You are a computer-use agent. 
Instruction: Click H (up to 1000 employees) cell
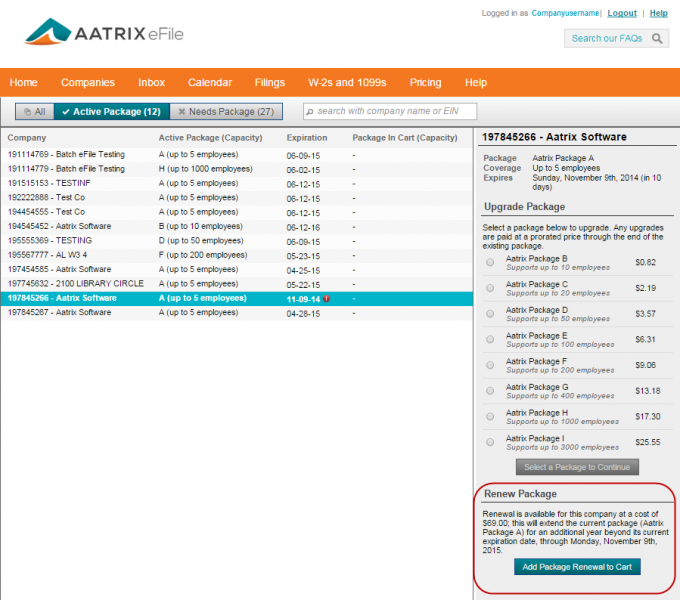(x=205, y=169)
